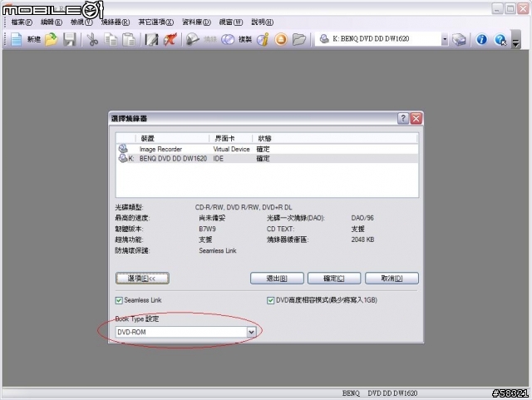Select the Image Recorder row
The width and height of the screenshot is (532, 400).
267,149
